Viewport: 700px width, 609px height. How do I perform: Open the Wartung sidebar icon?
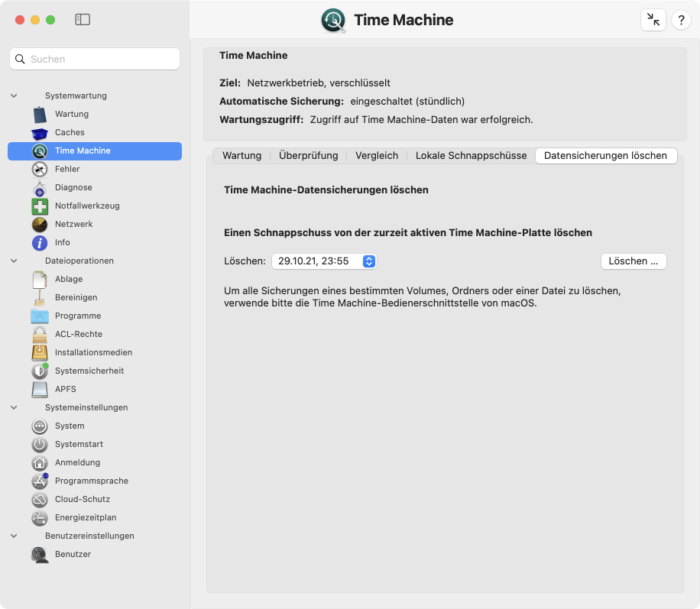pyautogui.click(x=40, y=115)
